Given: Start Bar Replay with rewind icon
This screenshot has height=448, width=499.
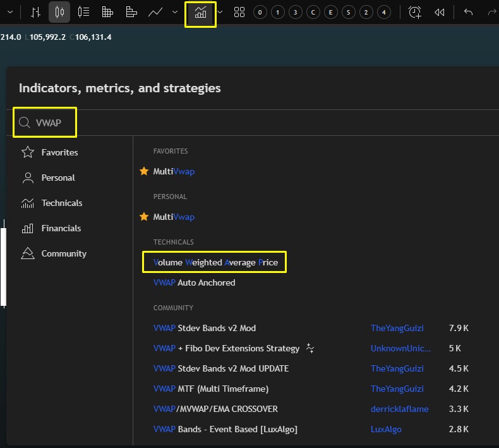Looking at the screenshot, I should point(439,13).
